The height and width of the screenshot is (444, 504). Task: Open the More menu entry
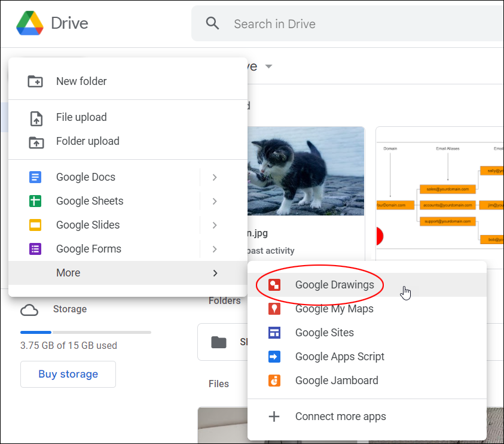click(x=128, y=273)
